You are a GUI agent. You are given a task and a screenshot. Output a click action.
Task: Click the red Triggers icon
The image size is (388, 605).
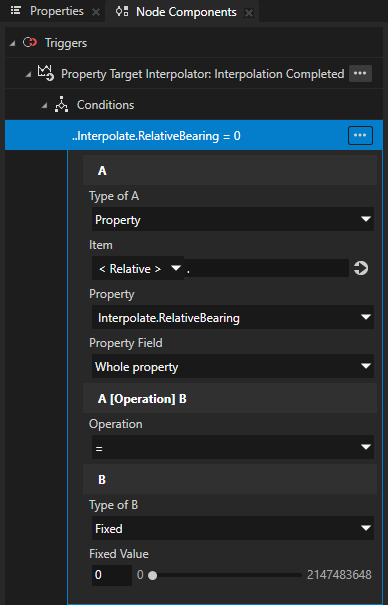30,42
